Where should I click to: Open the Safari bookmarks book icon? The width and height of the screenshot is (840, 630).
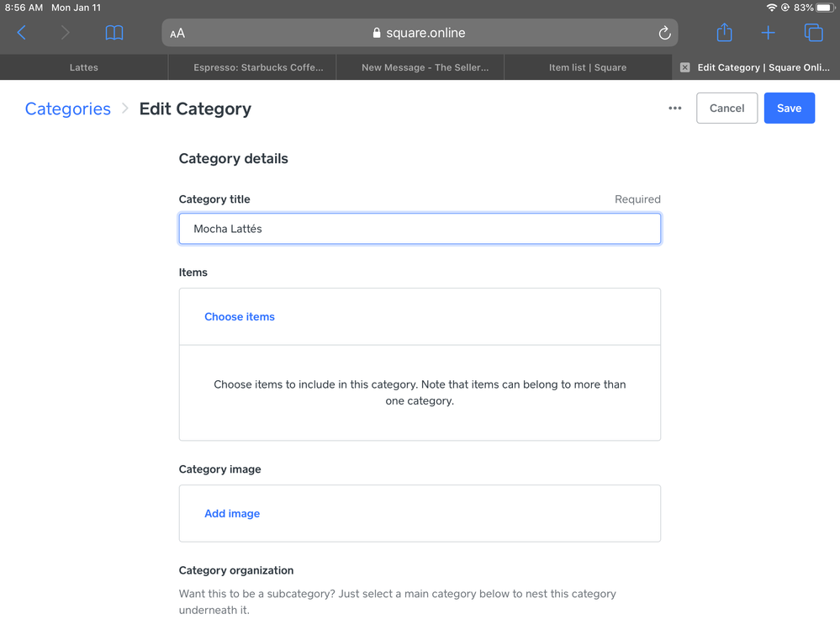(x=114, y=33)
